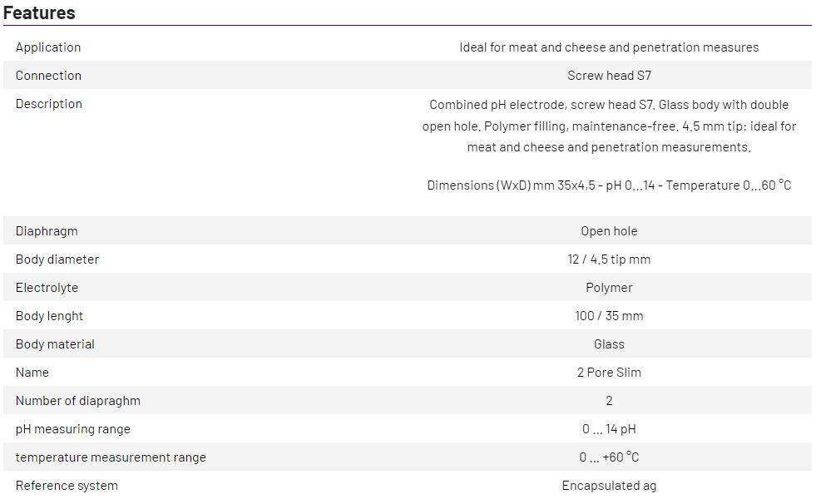Screen dimensions: 816x504
Task: Click the Number of diapraghm label
Action: [78, 401]
